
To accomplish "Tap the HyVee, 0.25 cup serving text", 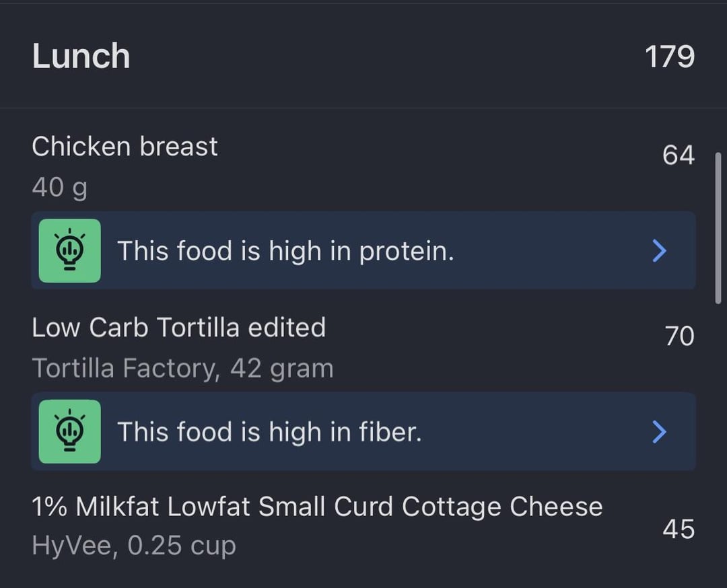I will tap(134, 546).
